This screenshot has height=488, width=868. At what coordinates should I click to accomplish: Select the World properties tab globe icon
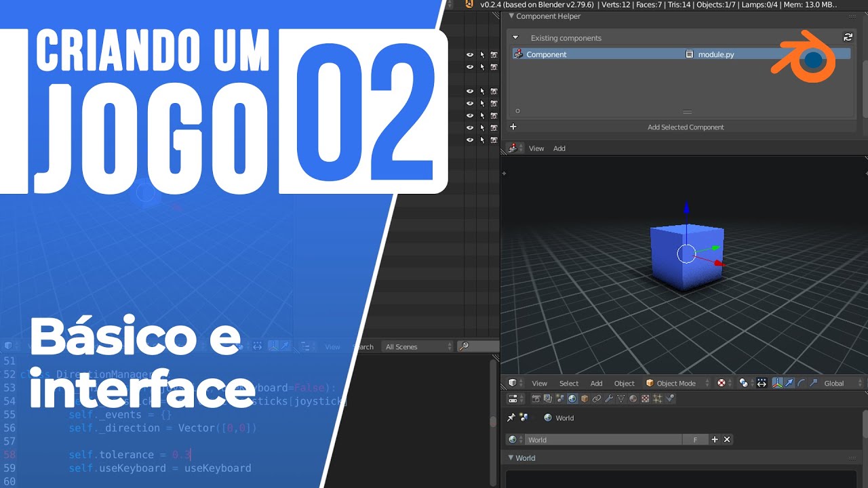coord(572,399)
